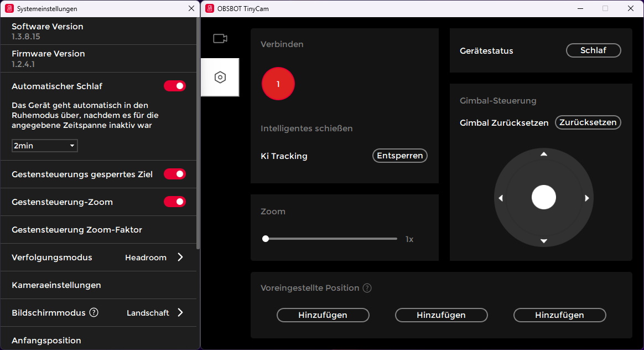
Task: Open the camera view tab icon
Action: [220, 38]
